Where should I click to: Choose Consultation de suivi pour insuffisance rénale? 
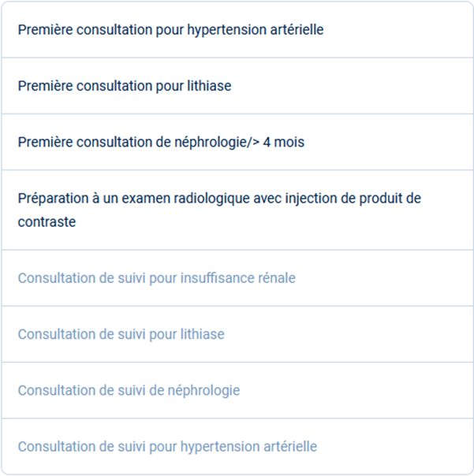coord(237,277)
